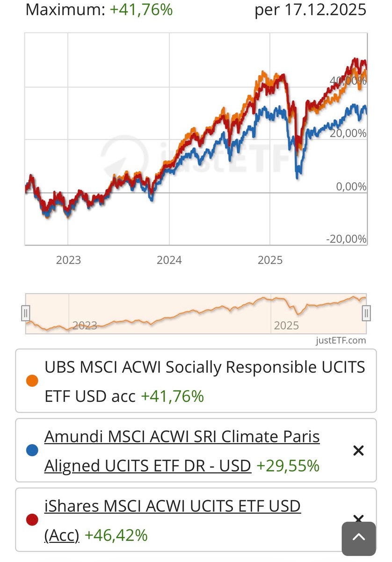Click the 2024 label on chart axis

pos(169,260)
